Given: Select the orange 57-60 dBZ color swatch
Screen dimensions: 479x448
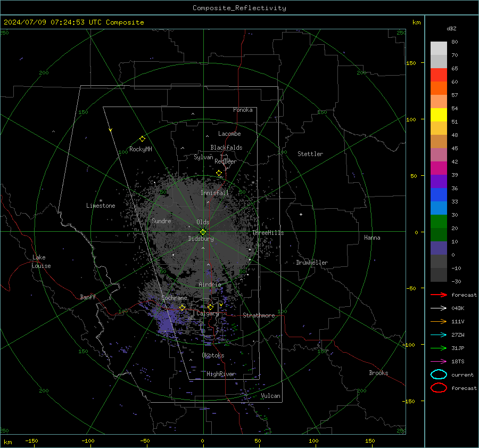Looking at the screenshot, I should click(439, 88).
